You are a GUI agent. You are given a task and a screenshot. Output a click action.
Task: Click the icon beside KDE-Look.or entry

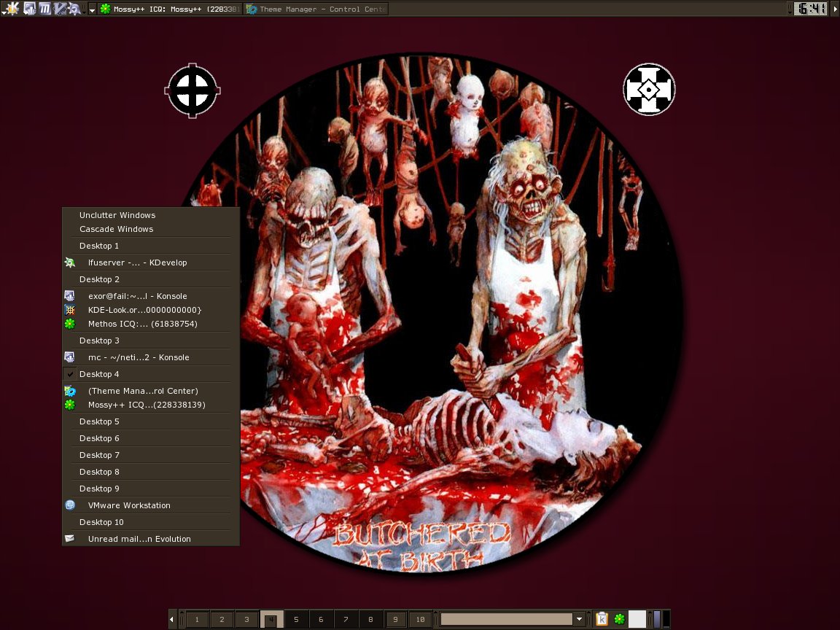point(70,310)
